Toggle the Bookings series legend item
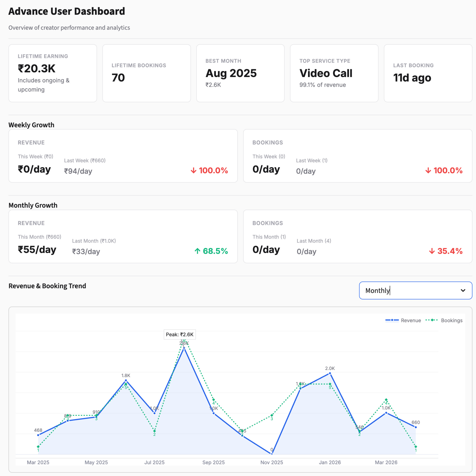Screen dimensions: 476x476 451,320
